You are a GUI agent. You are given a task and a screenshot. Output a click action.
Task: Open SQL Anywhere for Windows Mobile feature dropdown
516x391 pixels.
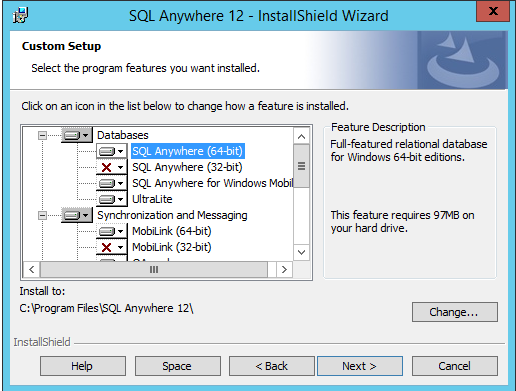(x=112, y=183)
